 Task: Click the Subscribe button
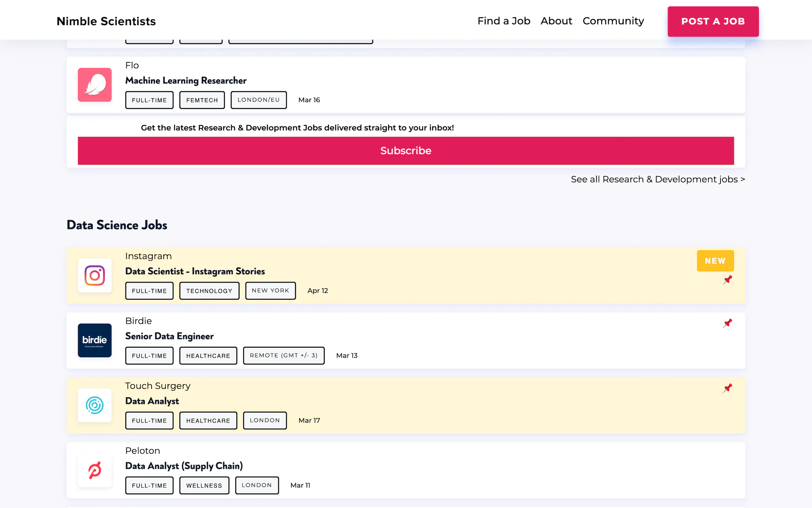click(405, 151)
